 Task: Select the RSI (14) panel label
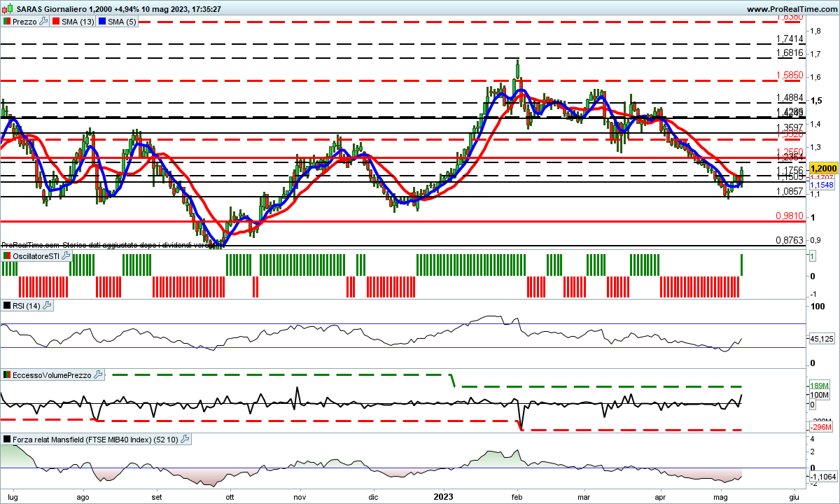[27, 306]
